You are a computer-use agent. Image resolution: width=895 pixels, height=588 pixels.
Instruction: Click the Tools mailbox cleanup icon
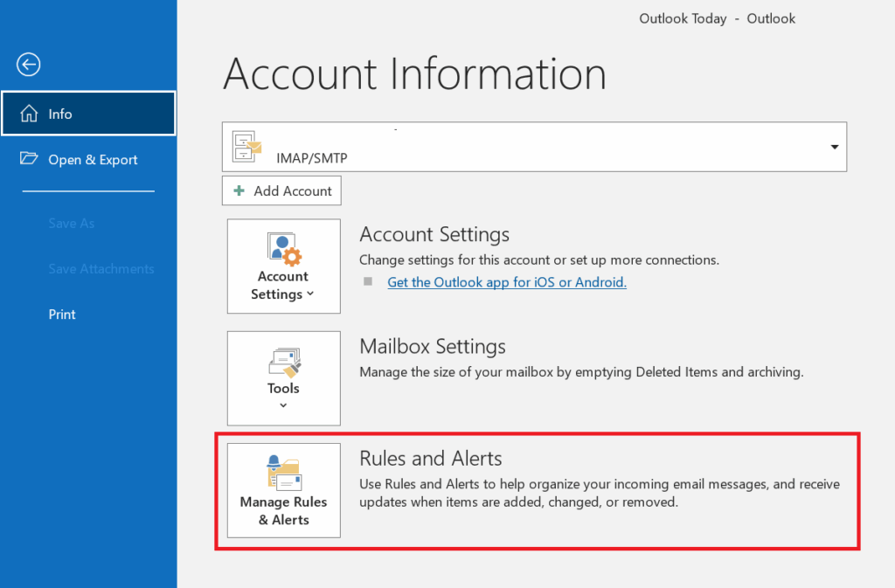click(x=284, y=363)
